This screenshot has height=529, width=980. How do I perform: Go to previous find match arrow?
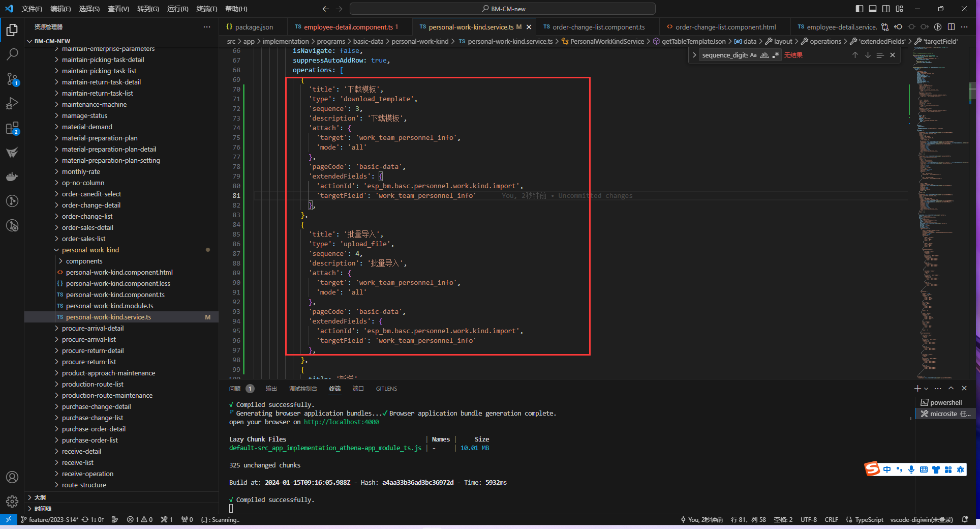(x=855, y=55)
